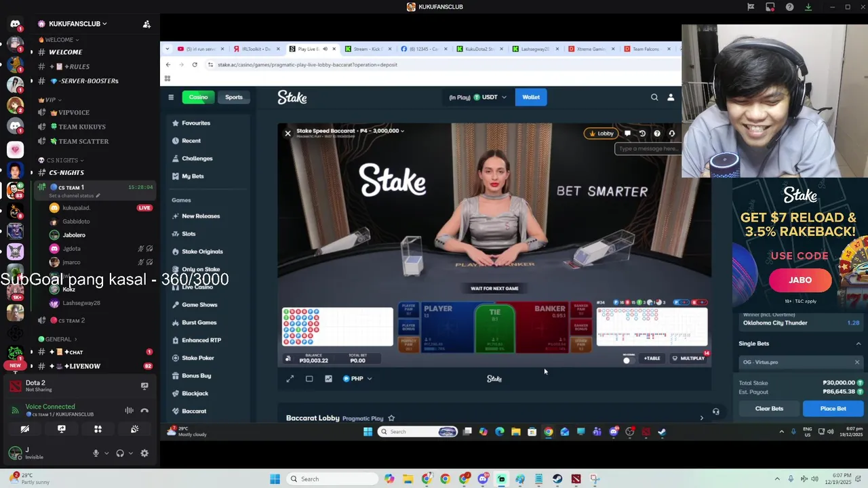Open Stake Originals category

click(202, 251)
